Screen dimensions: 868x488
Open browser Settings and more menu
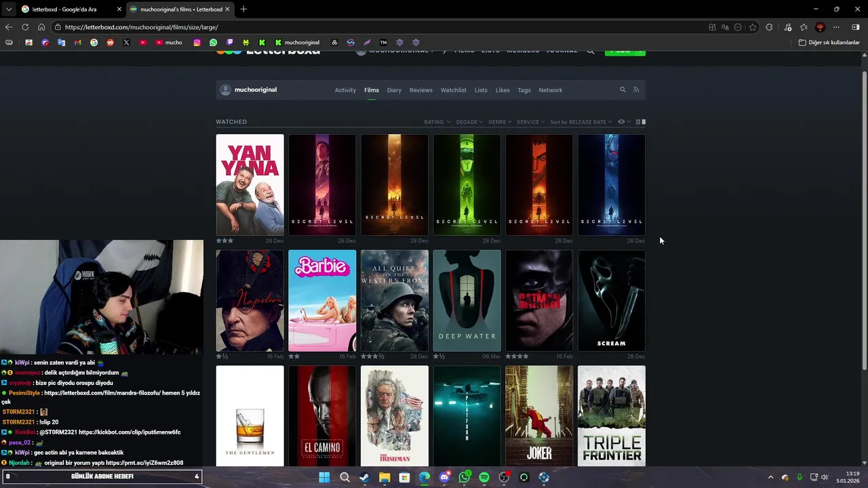point(836,27)
